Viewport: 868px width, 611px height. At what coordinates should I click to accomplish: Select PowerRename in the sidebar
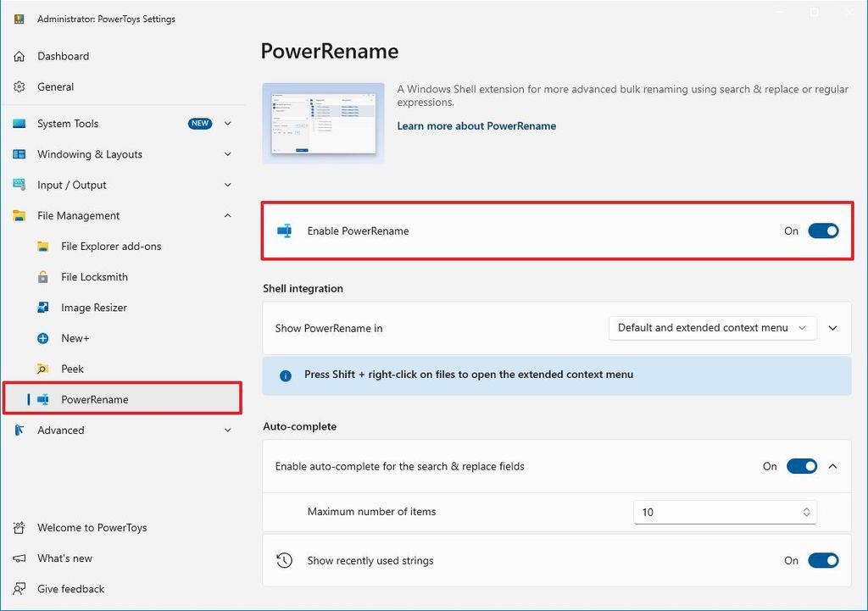93,399
